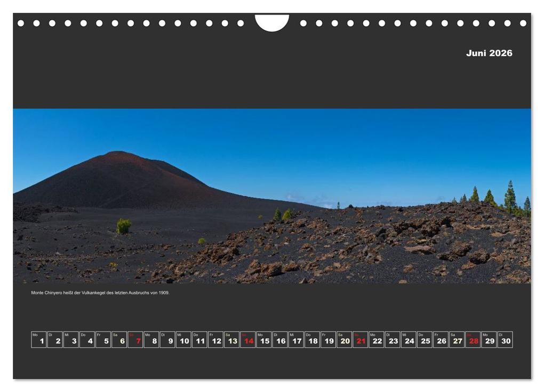544x392 pixels.
Task: Click the Sa label above date 6
Action: click(x=115, y=334)
